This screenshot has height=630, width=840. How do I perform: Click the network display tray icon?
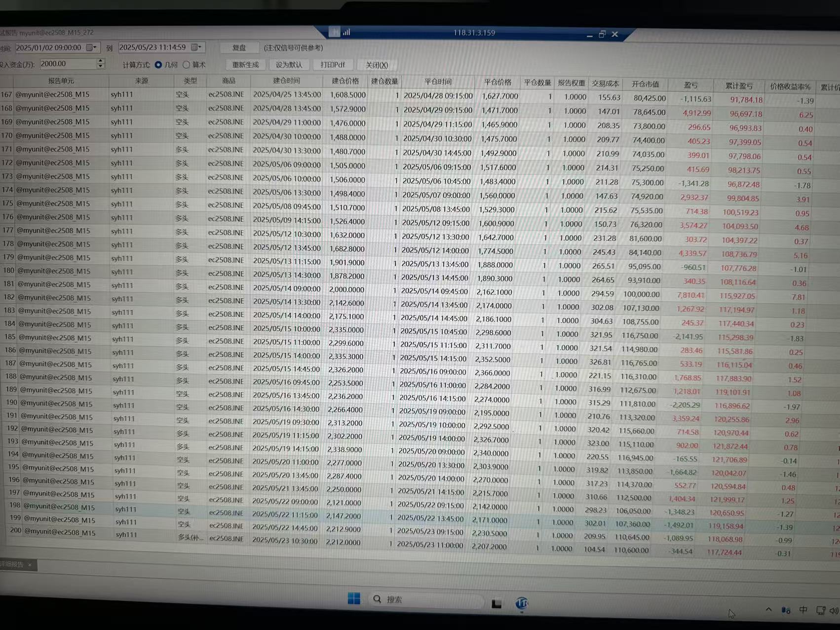(x=820, y=610)
